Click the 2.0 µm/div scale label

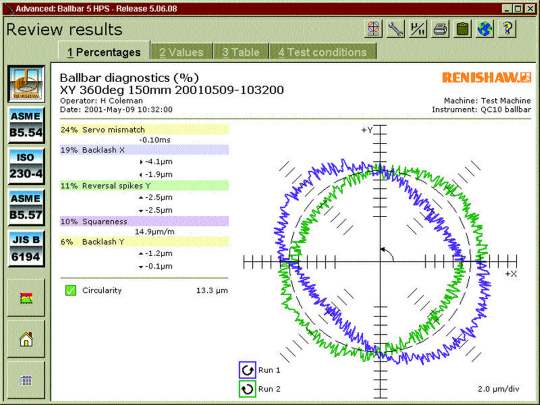498,389
